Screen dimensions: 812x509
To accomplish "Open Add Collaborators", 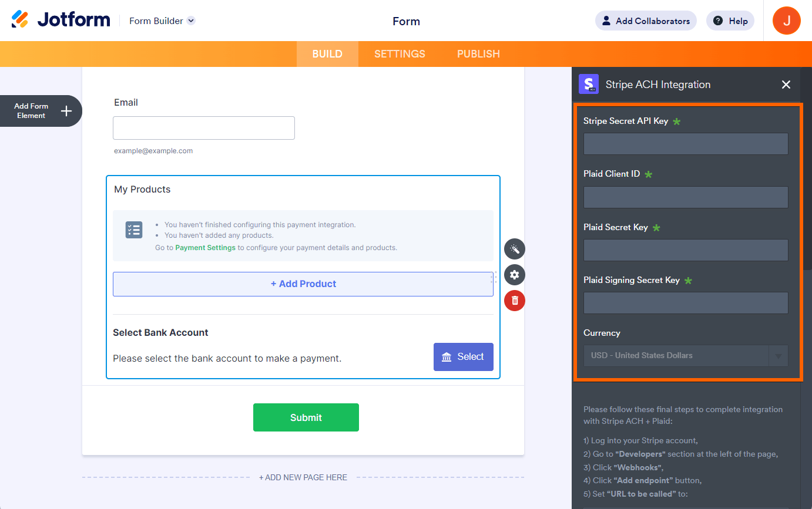I will (x=646, y=21).
